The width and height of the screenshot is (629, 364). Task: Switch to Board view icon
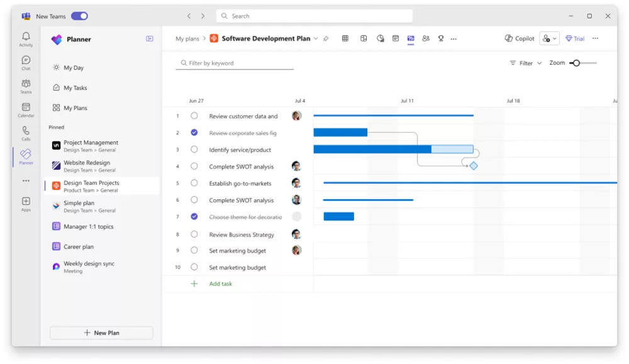364,38
